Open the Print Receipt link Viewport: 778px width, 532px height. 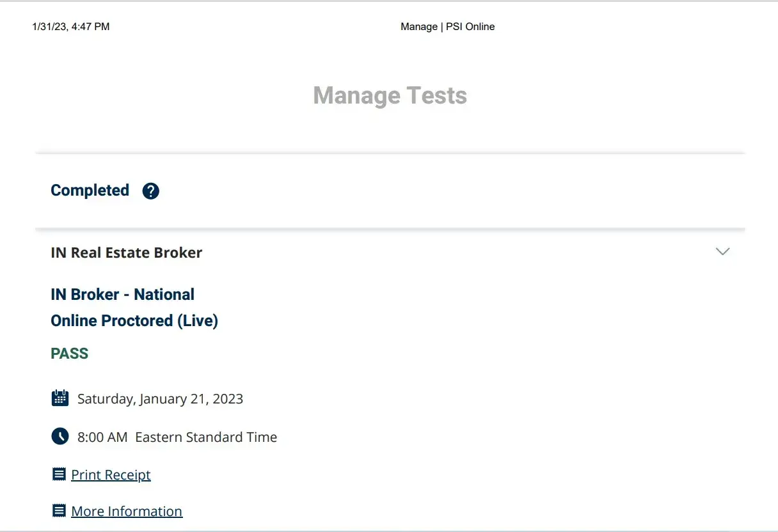pyautogui.click(x=111, y=475)
